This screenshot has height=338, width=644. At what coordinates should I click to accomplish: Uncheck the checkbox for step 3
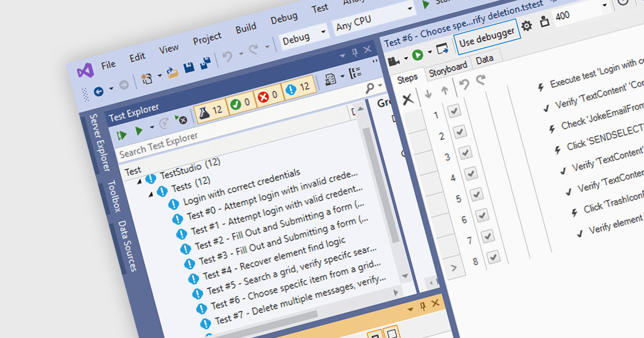pos(465,152)
